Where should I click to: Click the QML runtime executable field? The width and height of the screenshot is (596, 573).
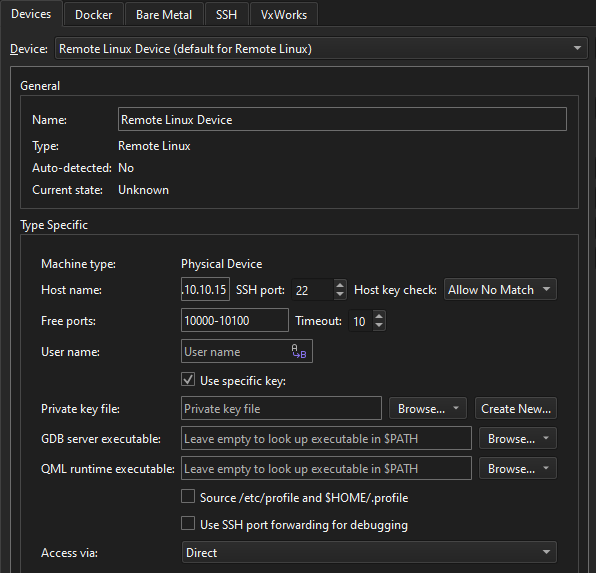point(326,468)
